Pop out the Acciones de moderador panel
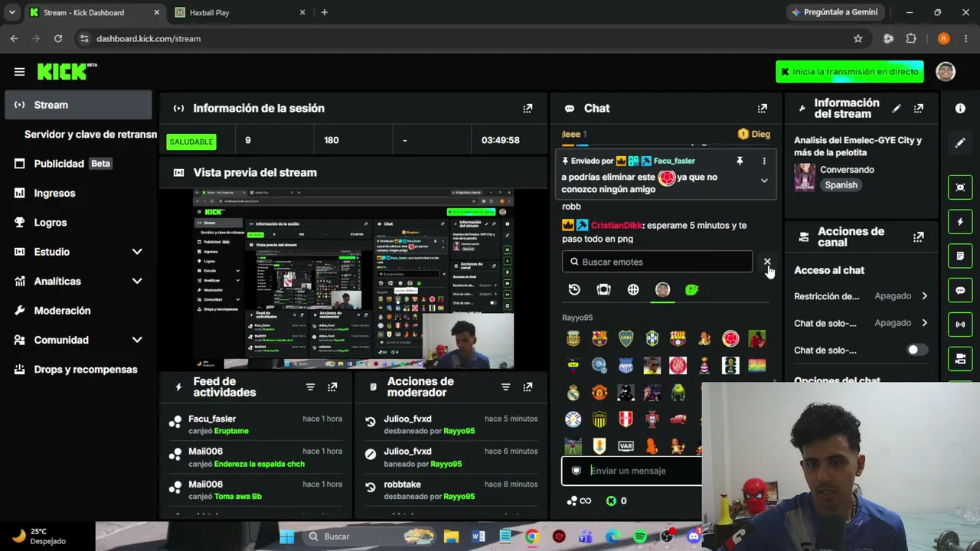Screen dimensions: 980x551 click(x=528, y=387)
